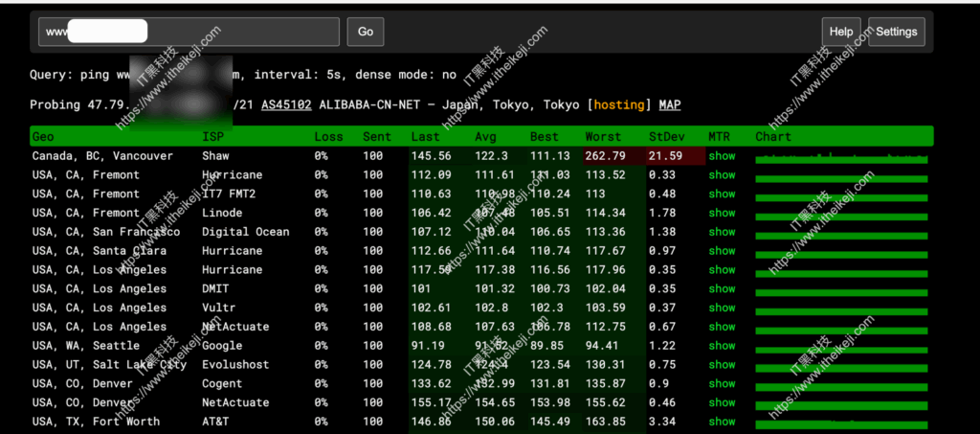Image resolution: width=980 pixels, height=434 pixels.
Task: Show MTR for Evolushost row
Action: (722, 365)
